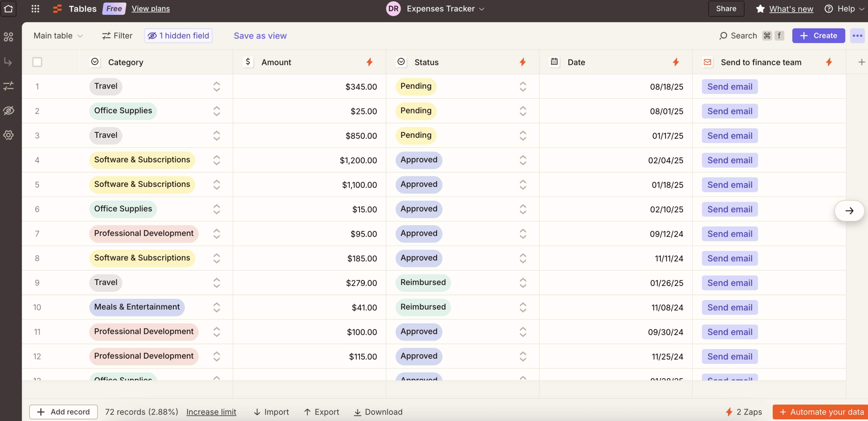Add a new field with the plus icon
This screenshot has width=868, height=421.
(x=862, y=62)
